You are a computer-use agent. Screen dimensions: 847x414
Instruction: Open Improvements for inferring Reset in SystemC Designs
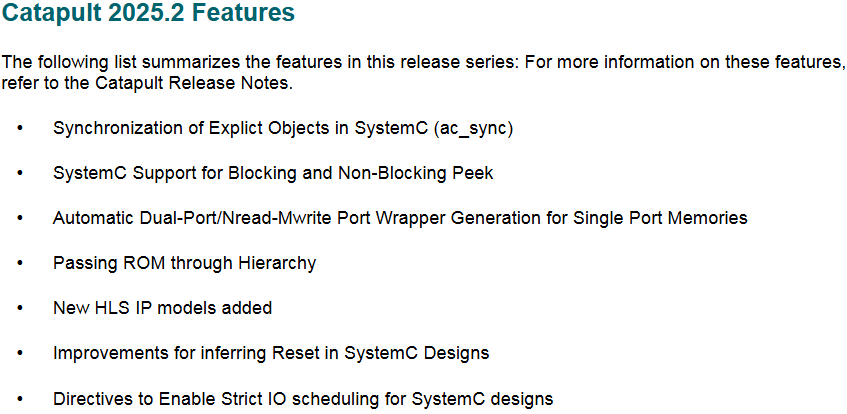coord(271,353)
